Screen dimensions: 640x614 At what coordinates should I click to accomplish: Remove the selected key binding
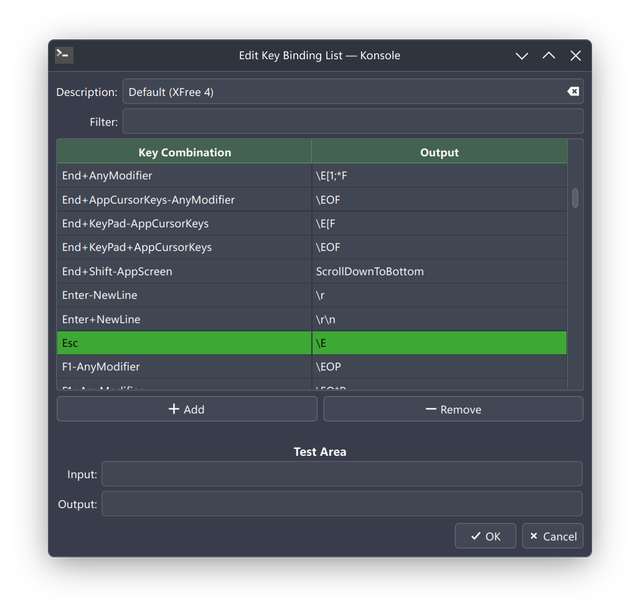453,409
